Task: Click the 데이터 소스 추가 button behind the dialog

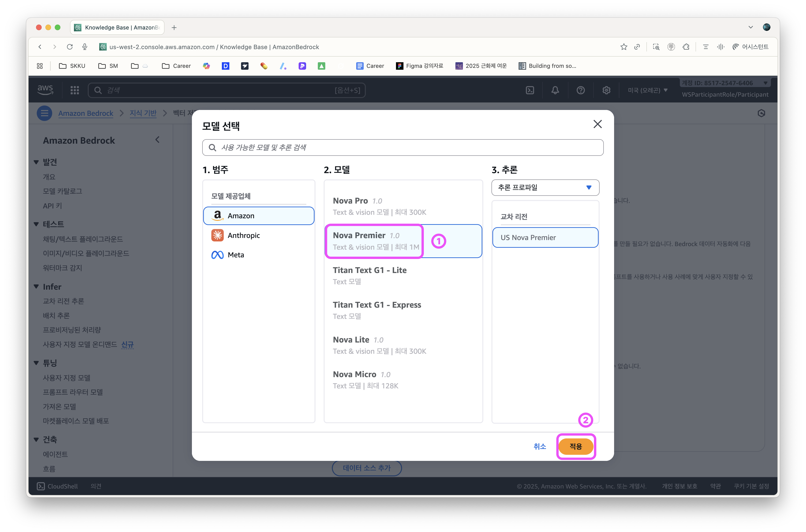Action: tap(367, 468)
